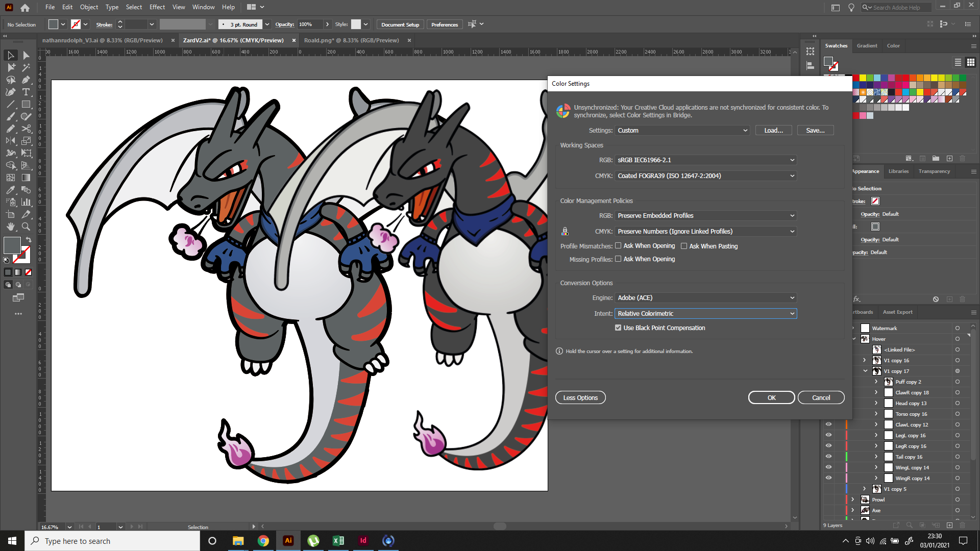Hide the LegL copy 16 layer

pyautogui.click(x=828, y=435)
